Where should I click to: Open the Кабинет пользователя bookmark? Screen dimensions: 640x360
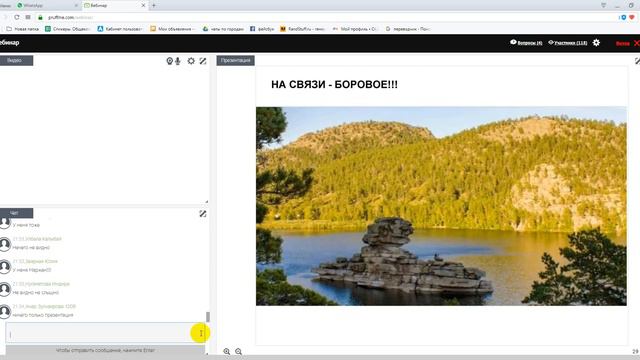[x=120, y=29]
